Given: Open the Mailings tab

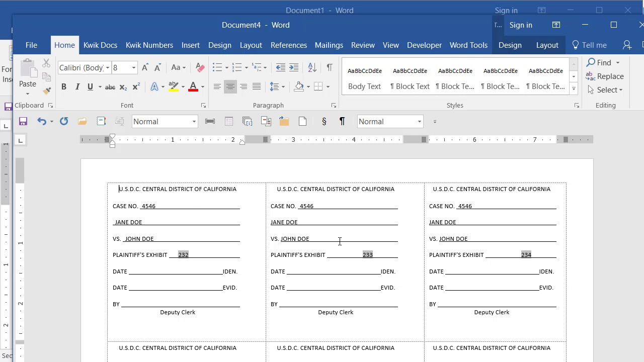Looking at the screenshot, I should pos(329,45).
